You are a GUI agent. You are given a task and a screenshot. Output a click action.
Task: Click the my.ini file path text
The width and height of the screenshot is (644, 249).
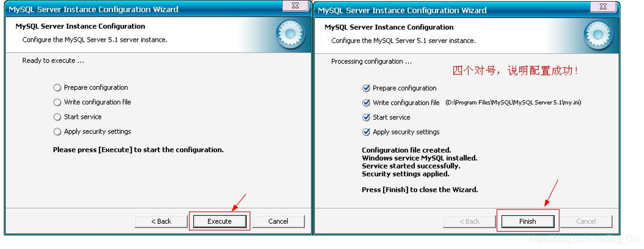[513, 102]
